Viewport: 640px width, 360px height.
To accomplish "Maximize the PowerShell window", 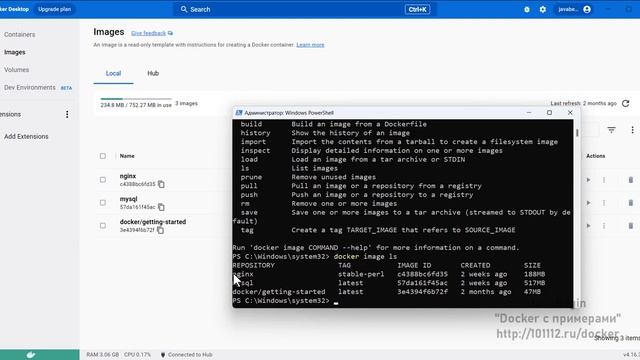I will (x=549, y=113).
